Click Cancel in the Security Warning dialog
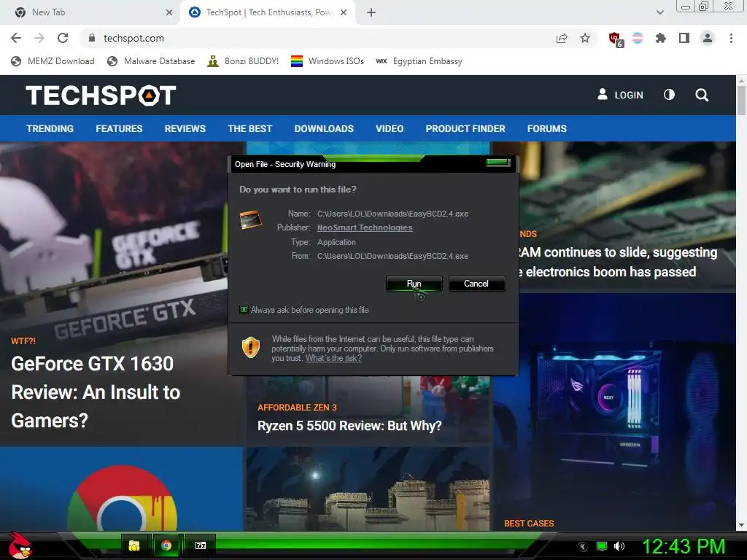 point(476,284)
